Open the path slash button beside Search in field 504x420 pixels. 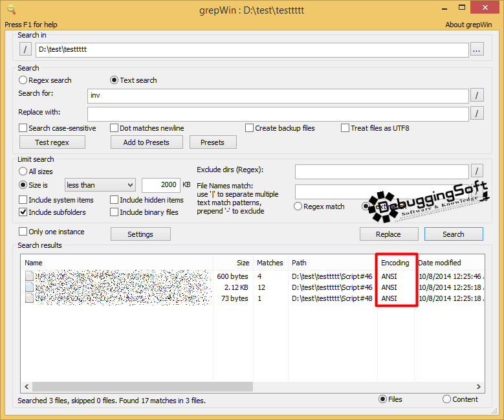(x=25, y=50)
